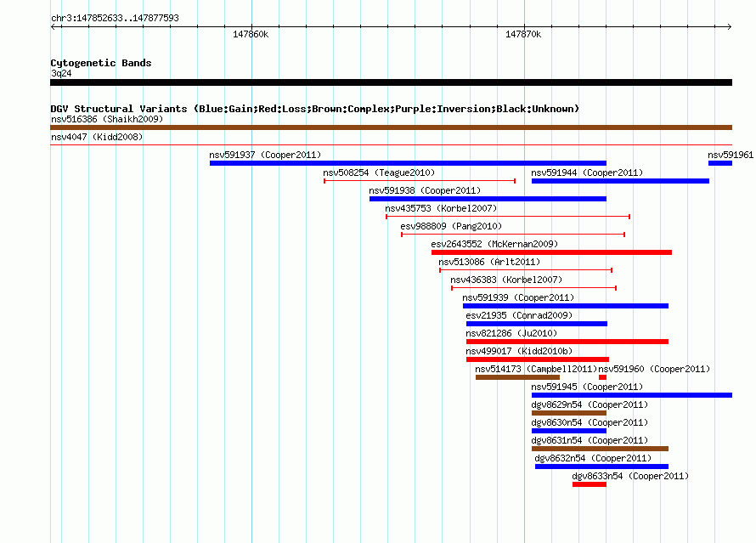Click nsv514173 (Campbell2011) label
The width and height of the screenshot is (756, 543).
click(536, 369)
